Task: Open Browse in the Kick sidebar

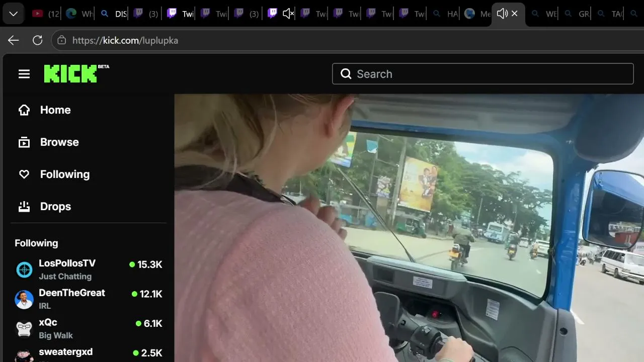Action: click(49, 142)
